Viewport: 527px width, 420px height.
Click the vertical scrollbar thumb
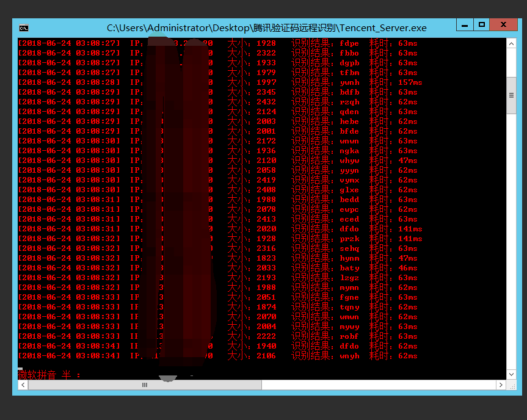point(511,95)
